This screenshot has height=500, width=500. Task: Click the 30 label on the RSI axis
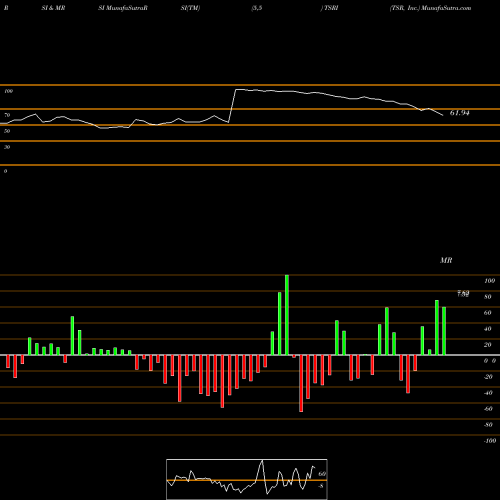pos(7,147)
